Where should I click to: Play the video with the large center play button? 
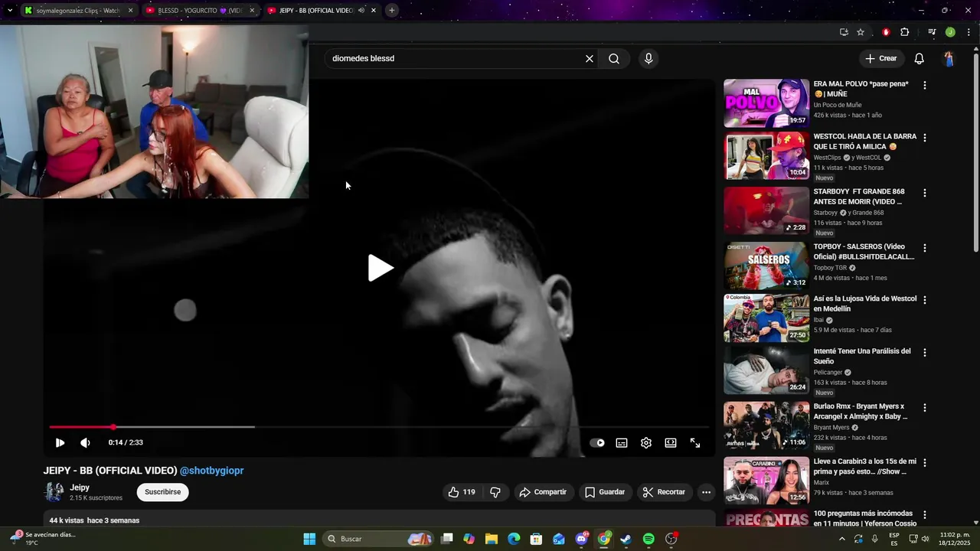tap(381, 268)
